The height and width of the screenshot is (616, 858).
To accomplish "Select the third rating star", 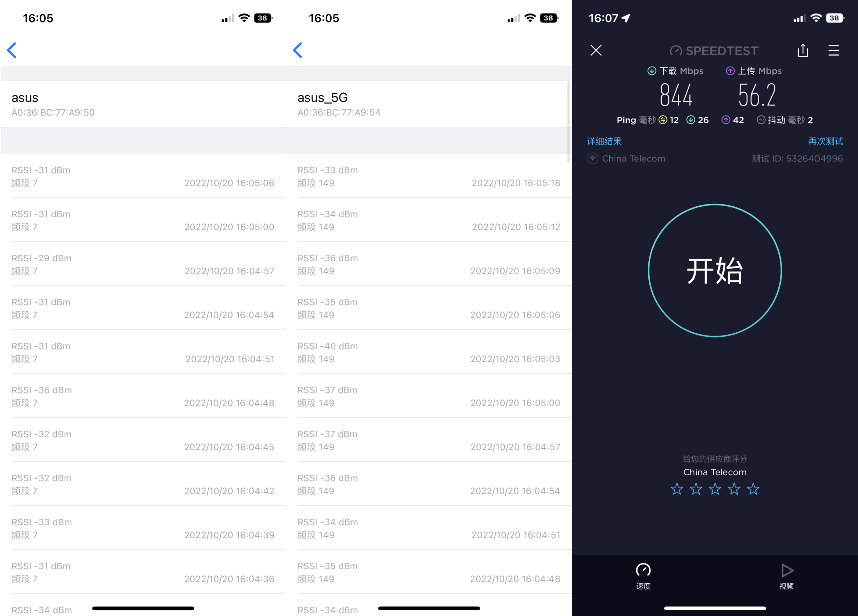I will [715, 489].
